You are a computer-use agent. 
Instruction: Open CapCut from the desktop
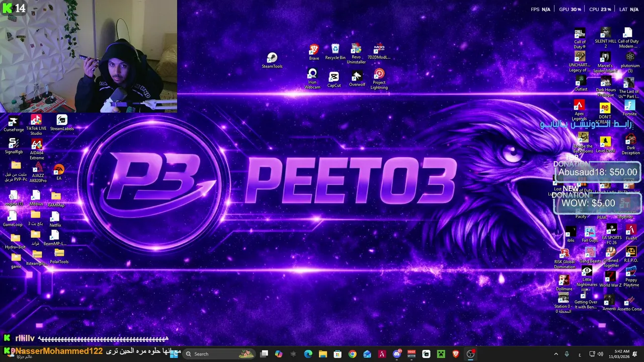[334, 79]
